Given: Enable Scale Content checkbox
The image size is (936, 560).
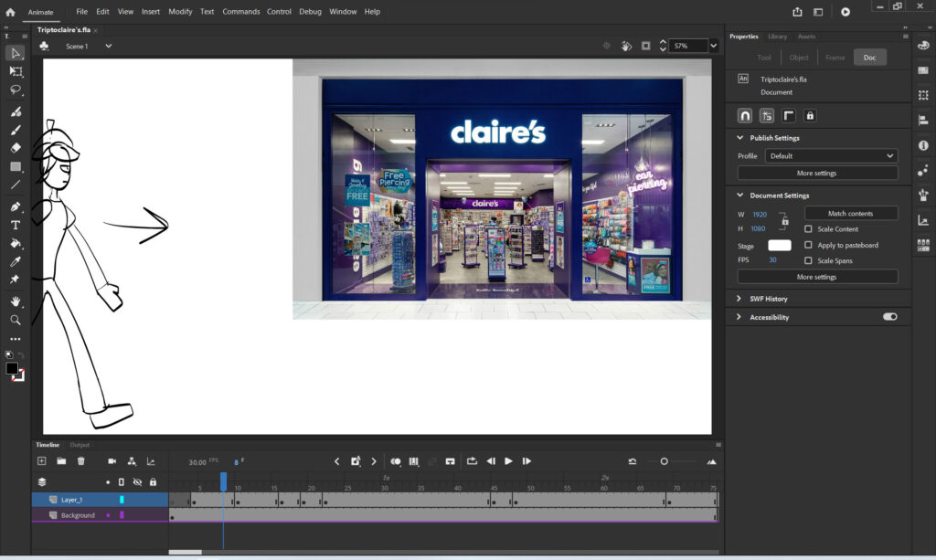Looking at the screenshot, I should tap(808, 229).
